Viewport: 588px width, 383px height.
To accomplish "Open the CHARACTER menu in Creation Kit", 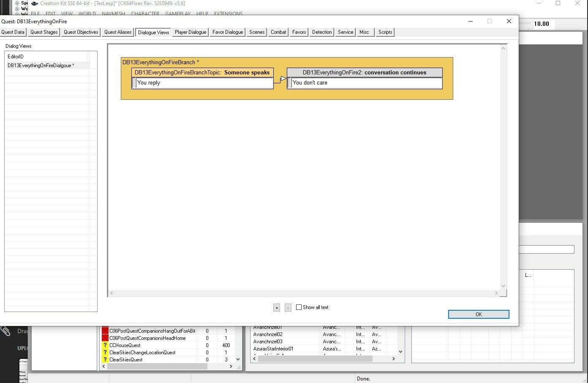I will [145, 14].
